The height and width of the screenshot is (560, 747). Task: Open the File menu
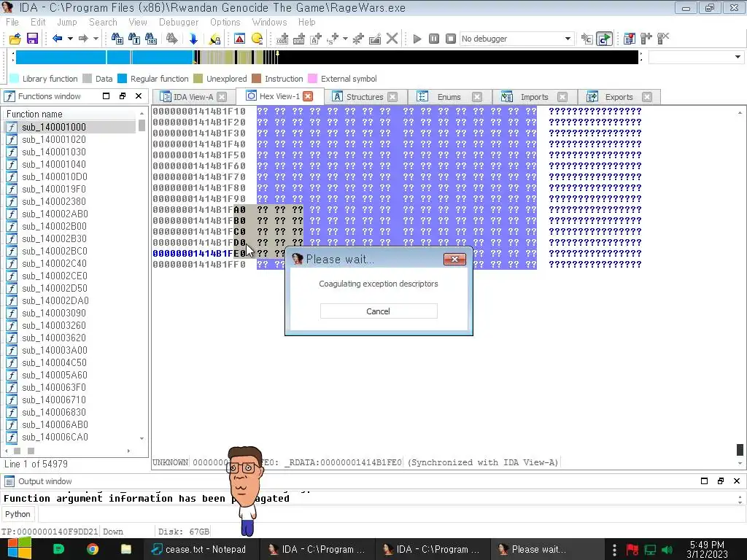point(12,22)
